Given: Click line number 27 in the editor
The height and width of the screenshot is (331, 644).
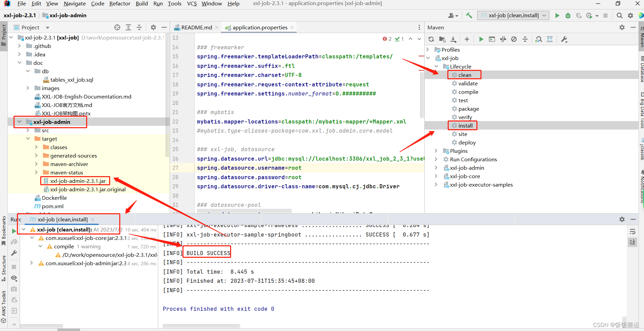Looking at the screenshot, I should coord(175,168).
